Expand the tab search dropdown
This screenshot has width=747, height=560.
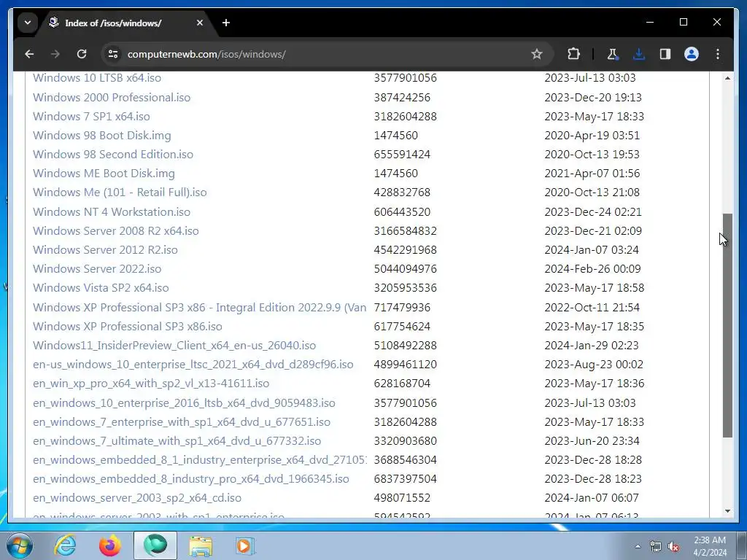click(x=28, y=23)
